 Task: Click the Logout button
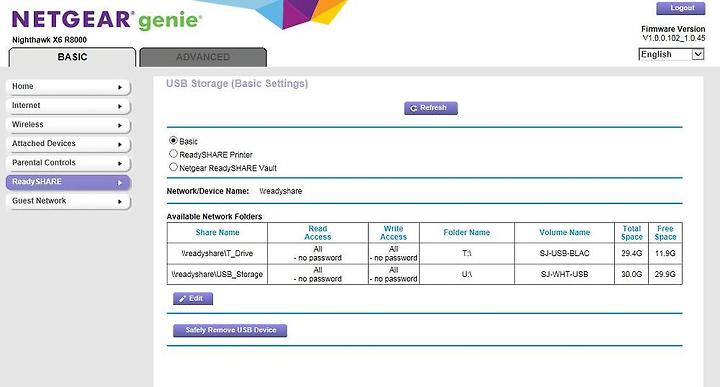coord(681,8)
